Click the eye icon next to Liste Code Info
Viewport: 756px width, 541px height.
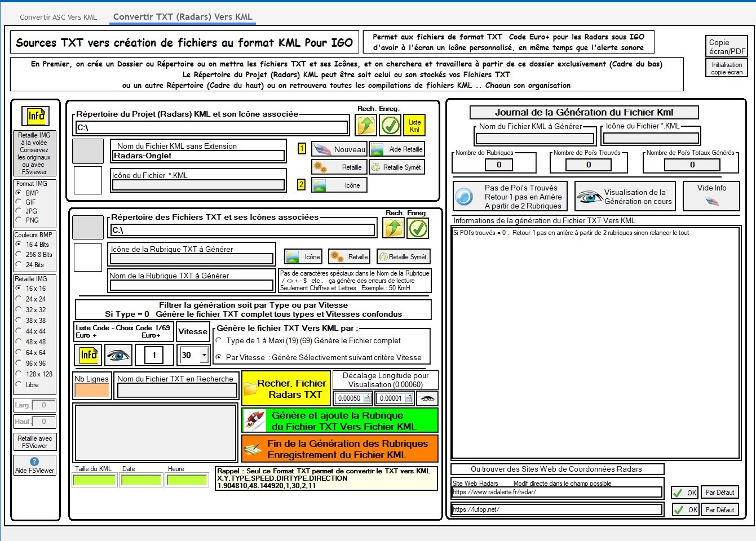coord(118,355)
